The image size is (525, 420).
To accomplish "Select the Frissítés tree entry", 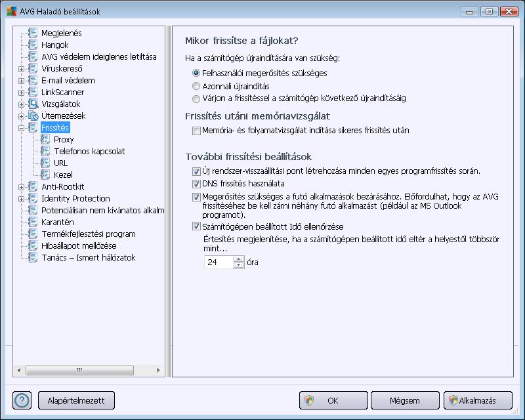I will 55,127.
